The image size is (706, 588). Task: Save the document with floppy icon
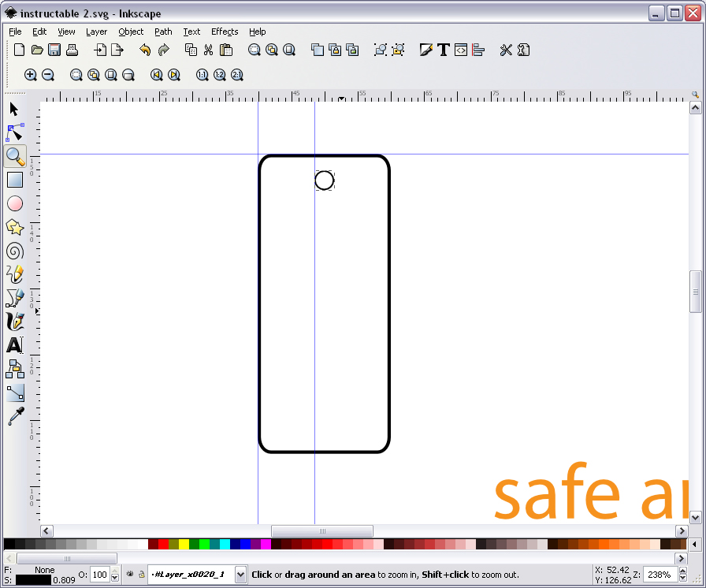coord(54,50)
